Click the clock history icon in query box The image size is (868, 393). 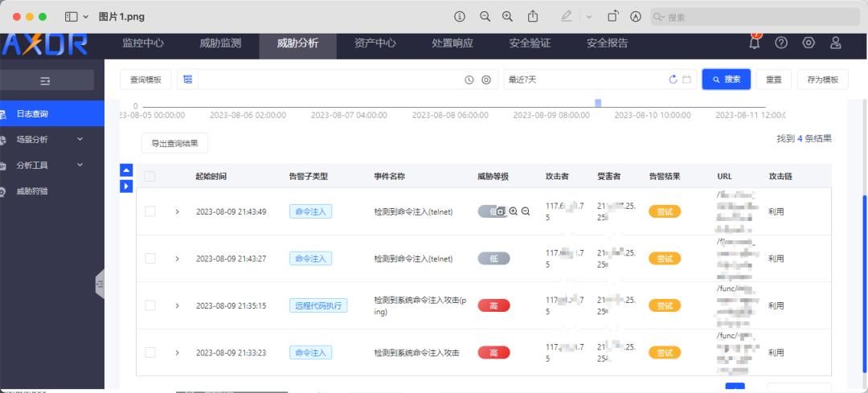[469, 80]
